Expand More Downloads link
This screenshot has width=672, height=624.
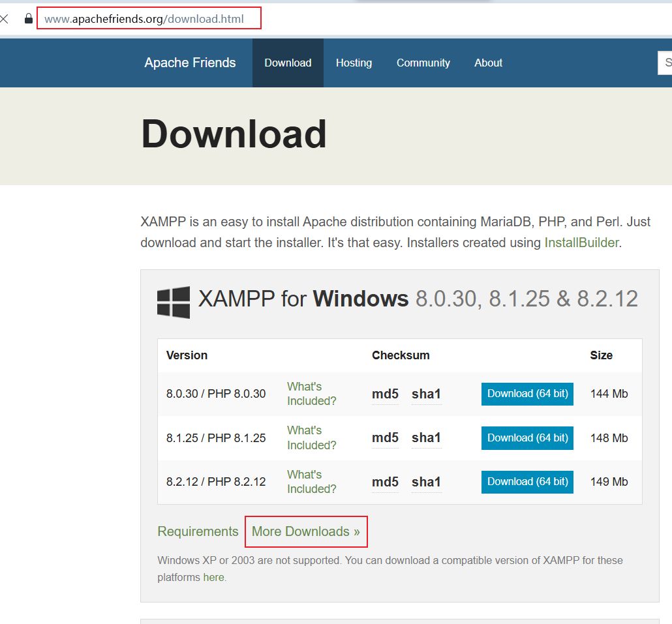[x=305, y=531]
